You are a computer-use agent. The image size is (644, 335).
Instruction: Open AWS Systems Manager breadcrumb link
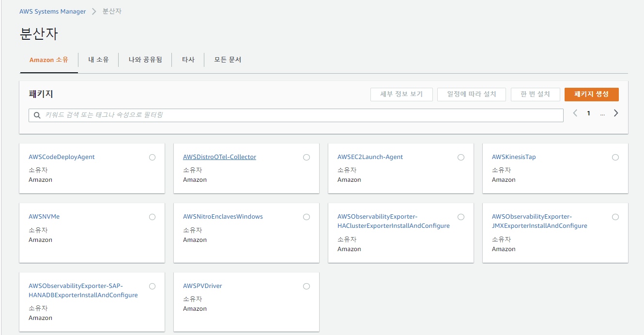pos(52,11)
